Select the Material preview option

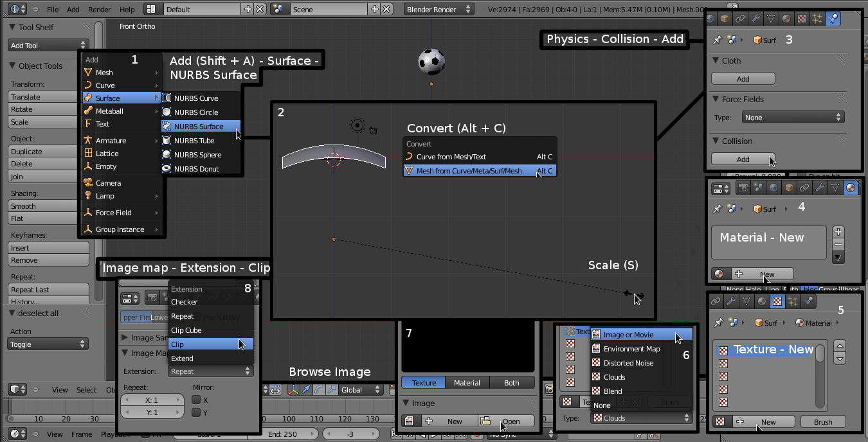tap(467, 383)
